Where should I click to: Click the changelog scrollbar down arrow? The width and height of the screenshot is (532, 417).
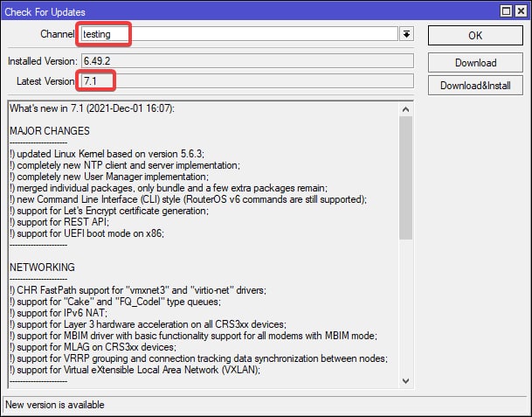pyautogui.click(x=405, y=380)
